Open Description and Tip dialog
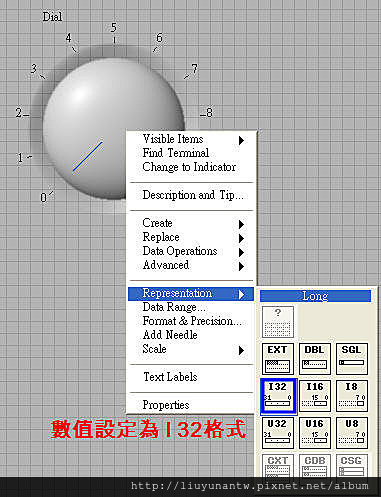381x497 pixels. pyautogui.click(x=191, y=195)
